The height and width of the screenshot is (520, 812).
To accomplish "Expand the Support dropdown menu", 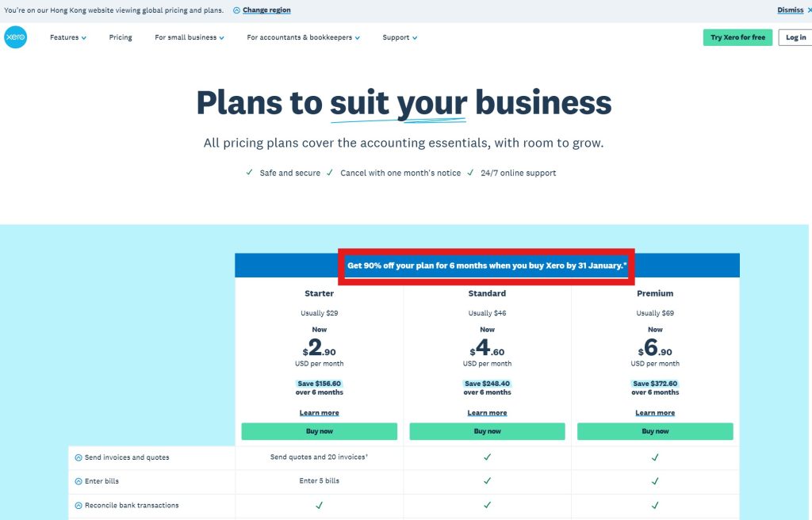I will 399,37.
